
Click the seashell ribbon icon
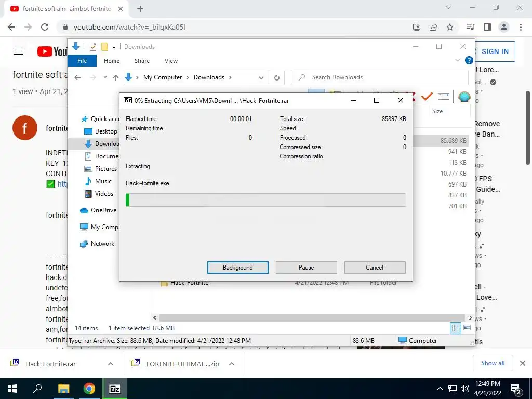(464, 97)
